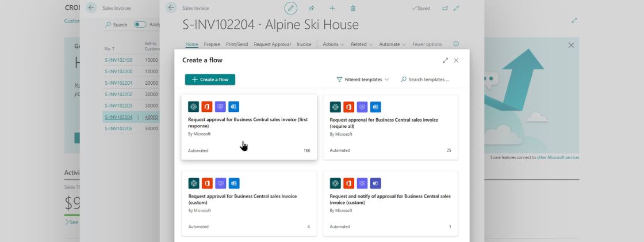Select the require all approval template card
The image size is (644, 242).
pyautogui.click(x=390, y=127)
